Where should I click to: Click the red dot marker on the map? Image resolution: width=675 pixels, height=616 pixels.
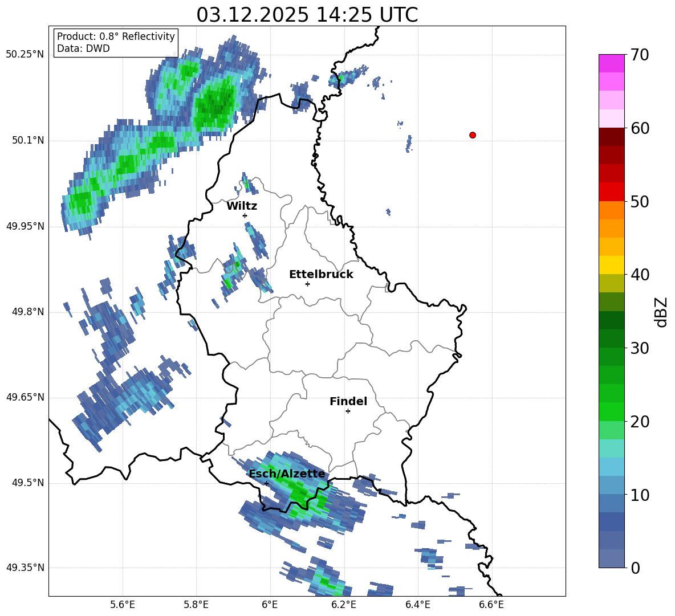point(472,135)
